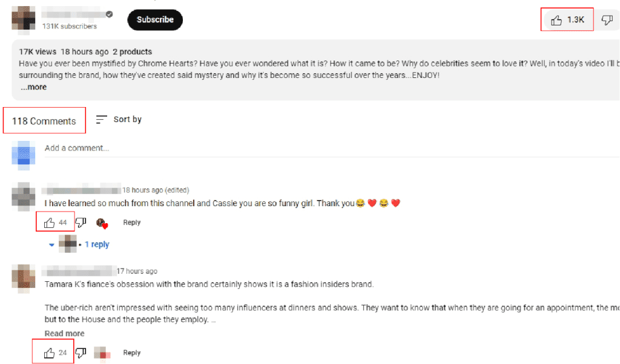Expand the 1 reply thread

[x=96, y=244]
